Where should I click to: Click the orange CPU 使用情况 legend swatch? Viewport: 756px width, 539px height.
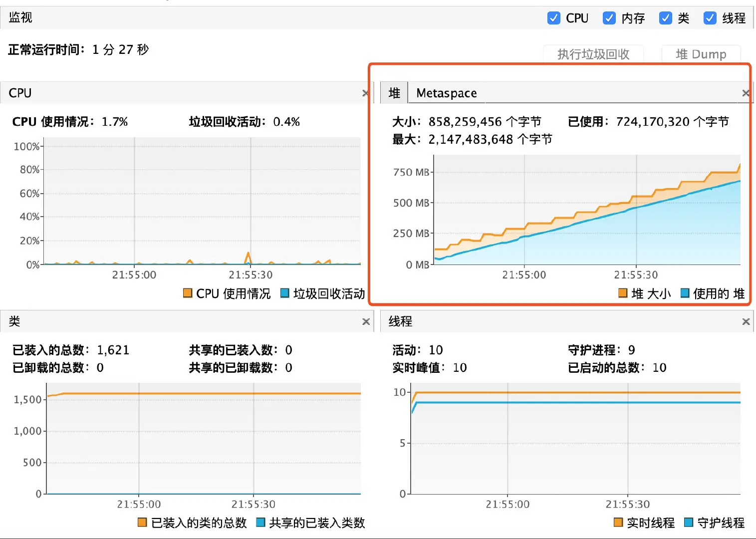pyautogui.click(x=188, y=293)
